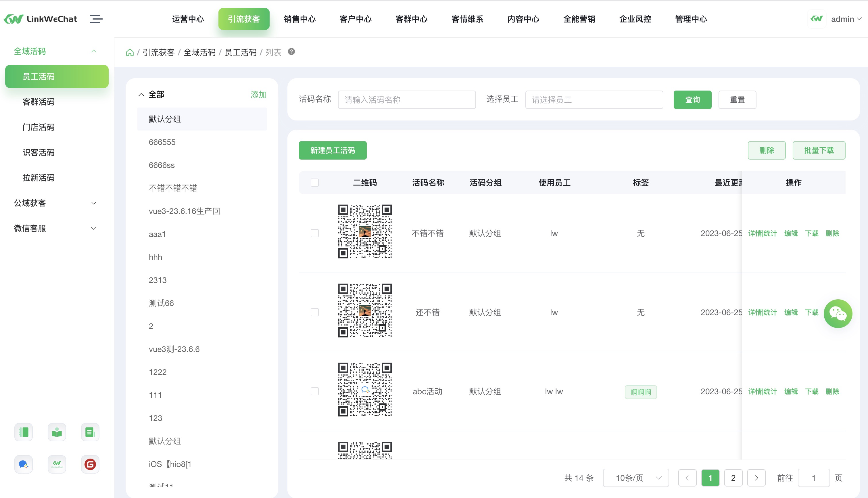Open the help question mark icon
Screen dimensions: 868x498
pyautogui.click(x=291, y=52)
